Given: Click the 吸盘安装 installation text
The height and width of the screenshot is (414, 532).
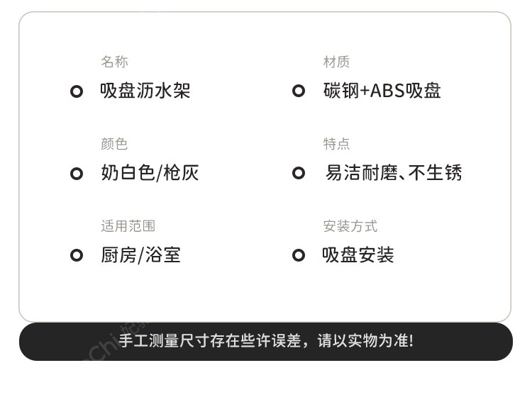Looking at the screenshot, I should pos(358,255).
